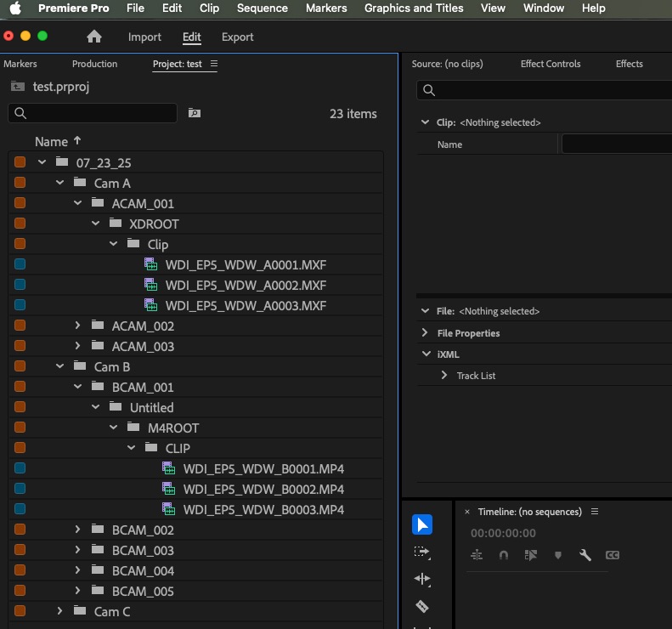Collapse the File metadata section
The width and height of the screenshot is (672, 629).
[x=425, y=311]
